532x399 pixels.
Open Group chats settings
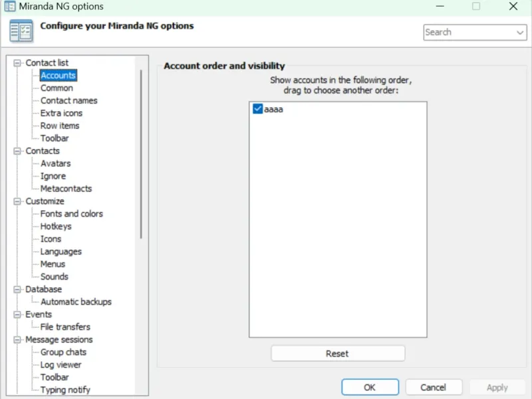[63, 352]
